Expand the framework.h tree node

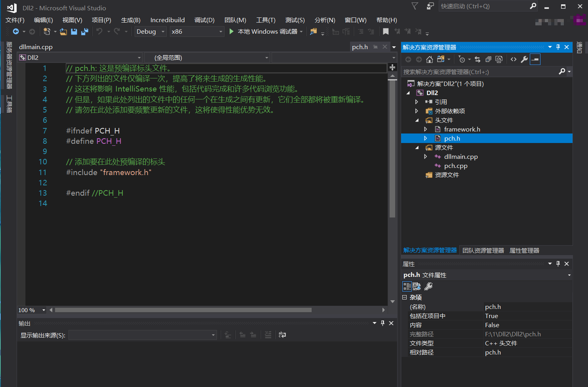click(x=426, y=130)
